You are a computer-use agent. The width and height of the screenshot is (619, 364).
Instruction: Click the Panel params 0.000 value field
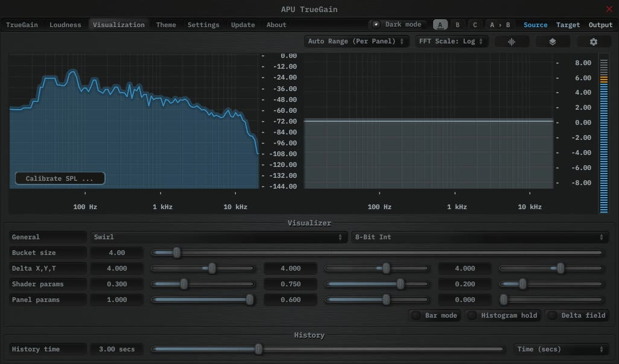click(465, 300)
